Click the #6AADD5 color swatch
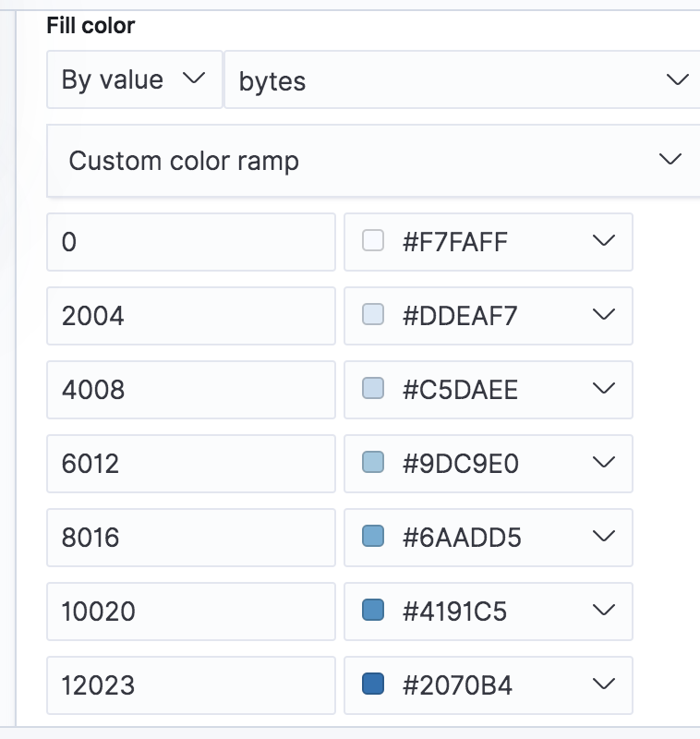Image resolution: width=700 pixels, height=739 pixels. point(373,537)
